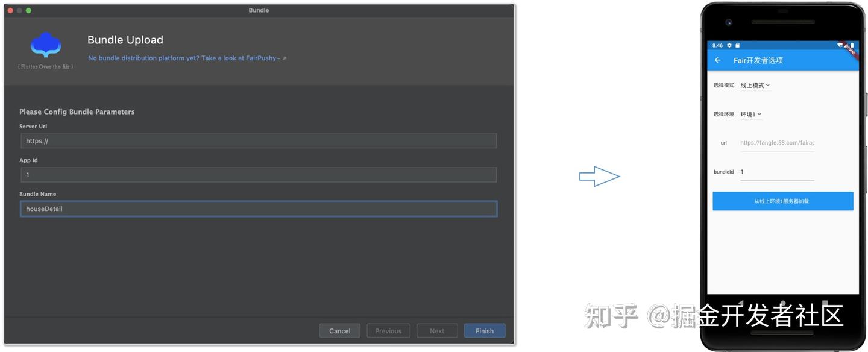The image size is (868, 352).
Task: Click the Finish button
Action: click(x=485, y=330)
